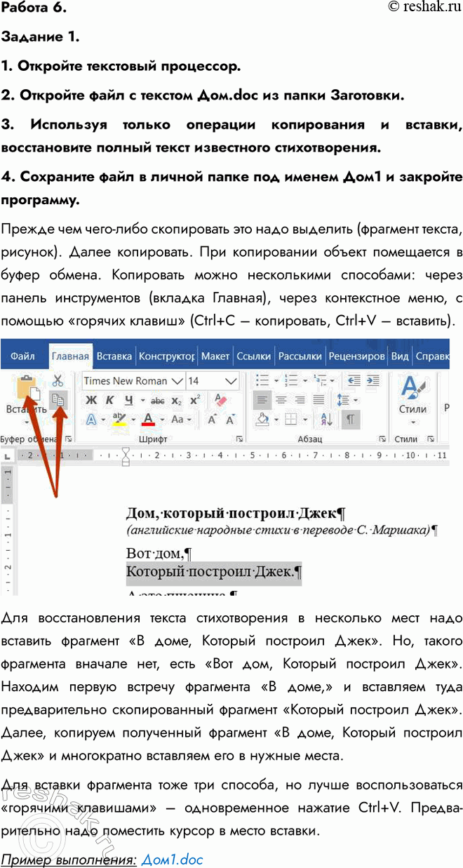Open the font size 14 dropdown
This screenshot has height=868, width=463.
click(x=213, y=380)
